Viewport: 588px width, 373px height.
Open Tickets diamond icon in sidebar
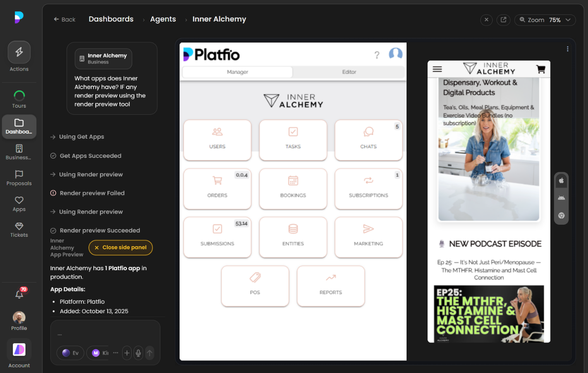pyautogui.click(x=19, y=230)
